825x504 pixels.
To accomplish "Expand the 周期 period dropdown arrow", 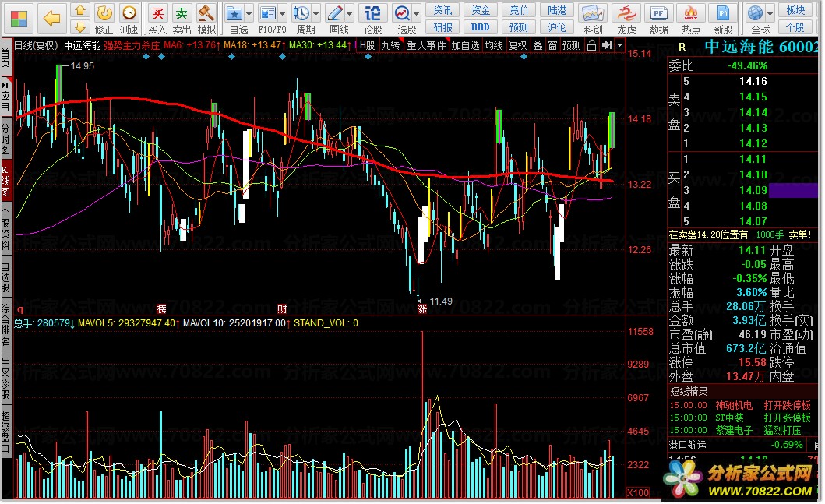I will click(x=316, y=14).
